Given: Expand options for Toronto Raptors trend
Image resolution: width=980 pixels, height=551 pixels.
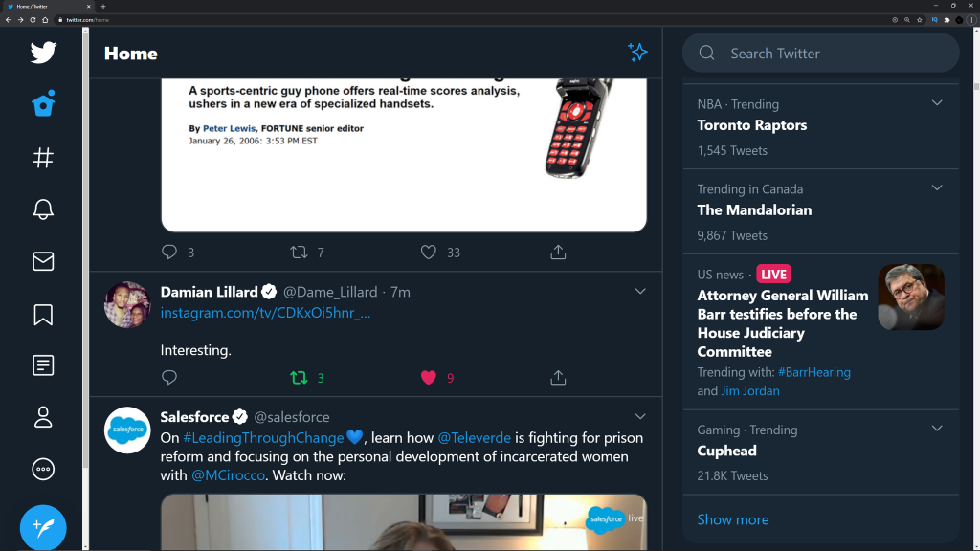Looking at the screenshot, I should pyautogui.click(x=937, y=103).
